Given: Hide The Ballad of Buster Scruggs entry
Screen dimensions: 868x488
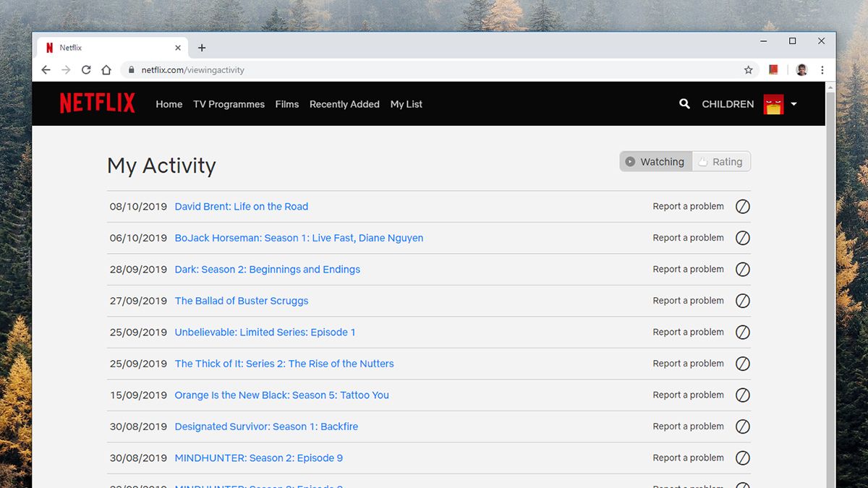Looking at the screenshot, I should click(743, 301).
